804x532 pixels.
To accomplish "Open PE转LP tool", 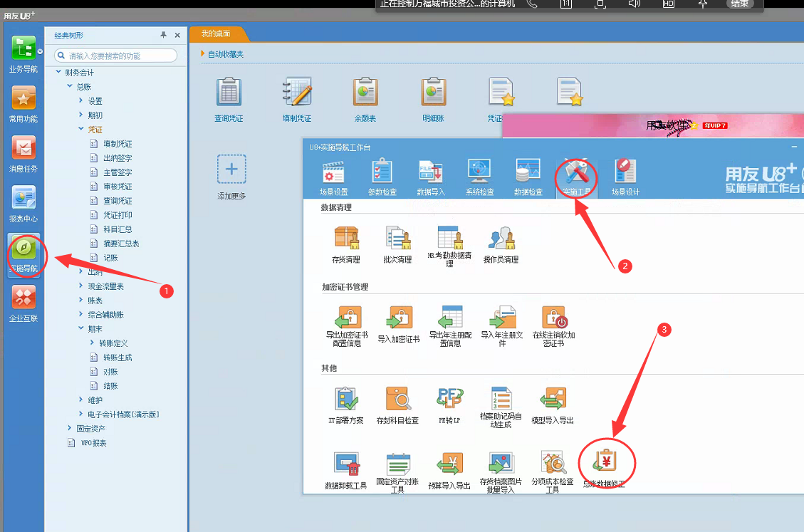I will (449, 405).
